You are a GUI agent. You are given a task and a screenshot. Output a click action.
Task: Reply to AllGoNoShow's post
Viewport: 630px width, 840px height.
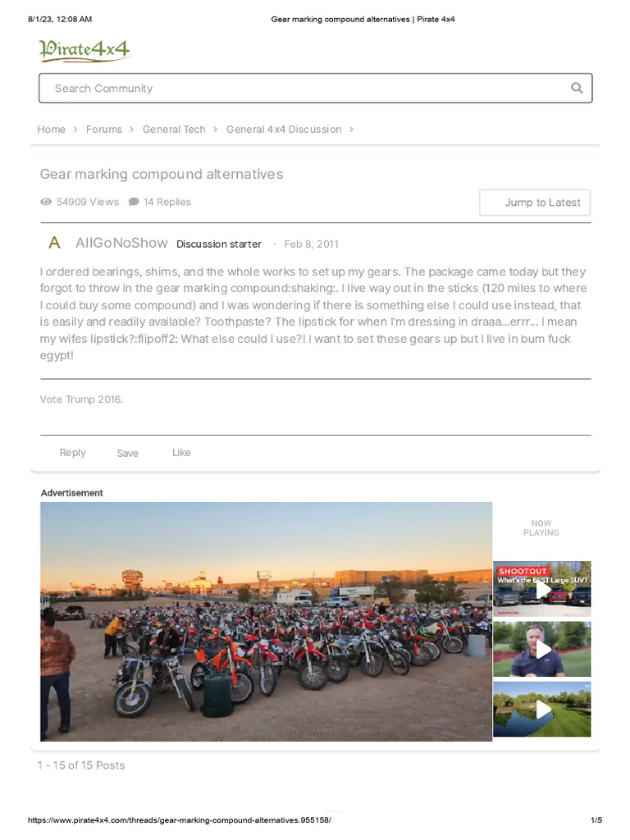click(72, 453)
